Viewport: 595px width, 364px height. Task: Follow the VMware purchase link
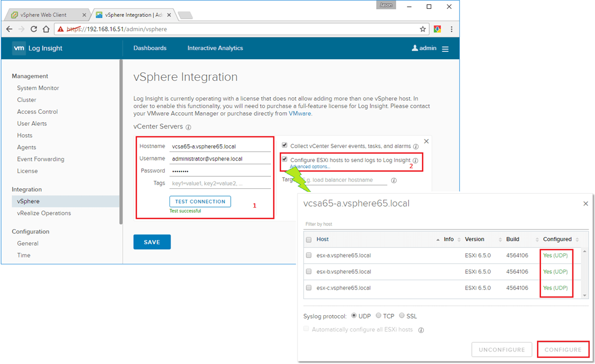300,114
